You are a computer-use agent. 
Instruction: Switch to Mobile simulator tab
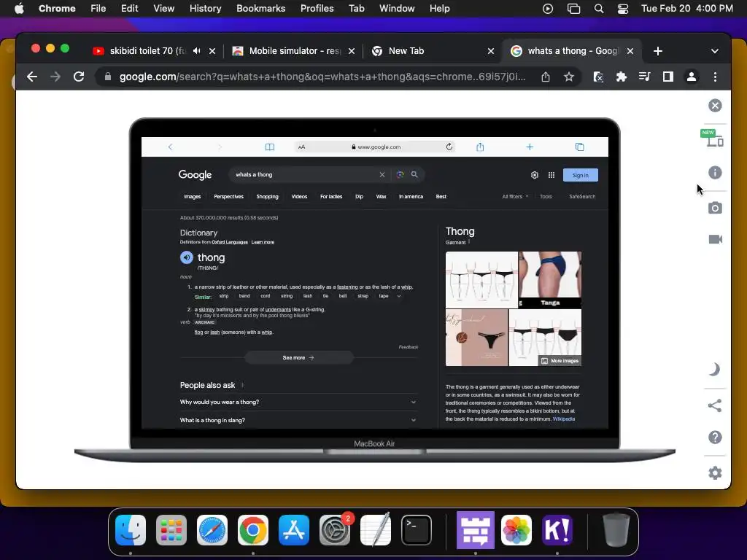pyautogui.click(x=295, y=51)
